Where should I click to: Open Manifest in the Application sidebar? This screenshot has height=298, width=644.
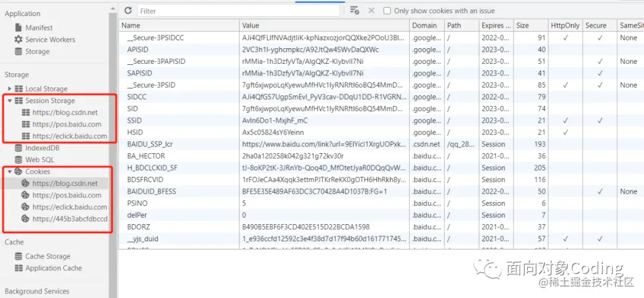click(39, 28)
